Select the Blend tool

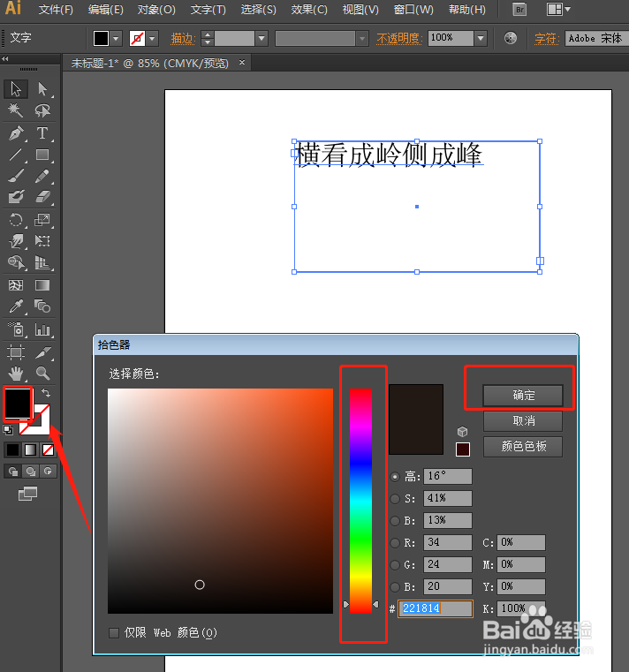pos(42,306)
